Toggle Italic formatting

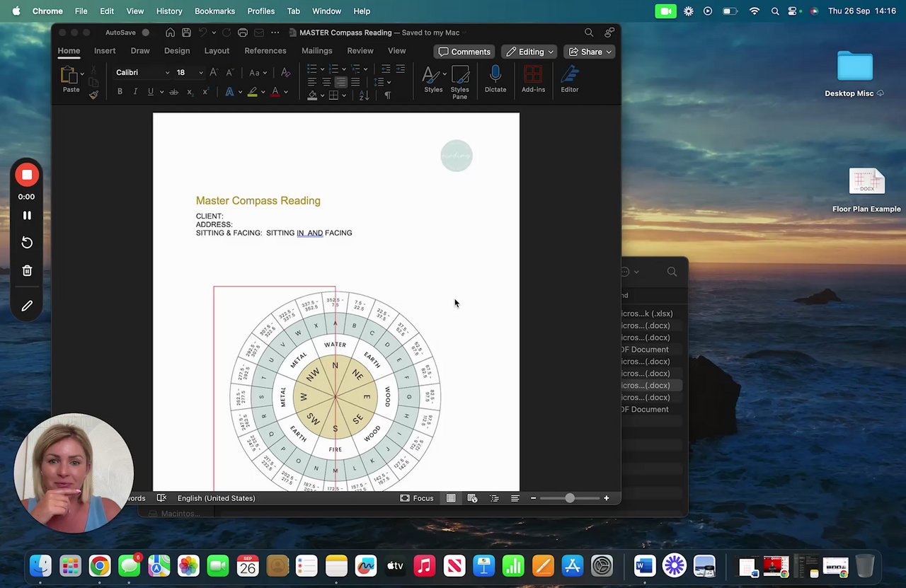tap(135, 92)
